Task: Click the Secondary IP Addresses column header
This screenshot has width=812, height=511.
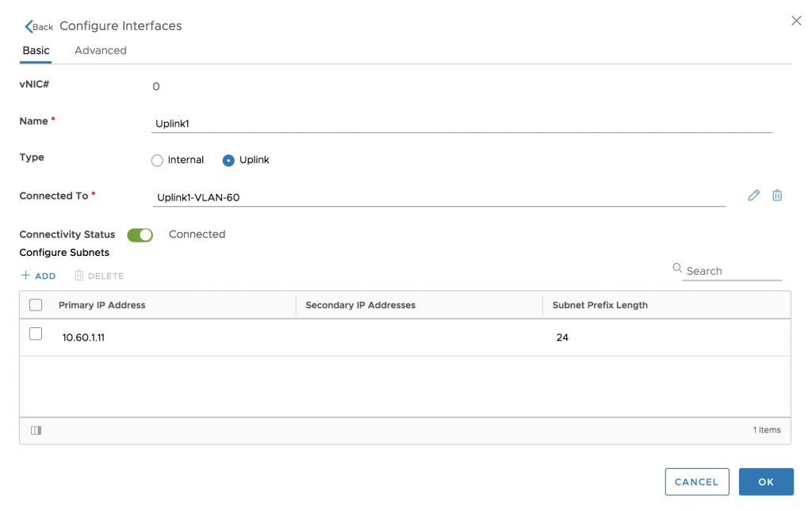Action: [361, 305]
